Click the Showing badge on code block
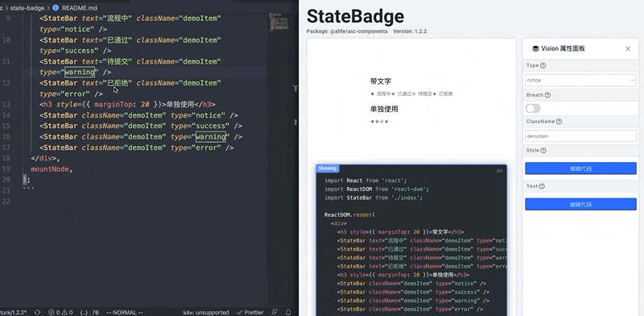The width and height of the screenshot is (644, 316). (328, 168)
